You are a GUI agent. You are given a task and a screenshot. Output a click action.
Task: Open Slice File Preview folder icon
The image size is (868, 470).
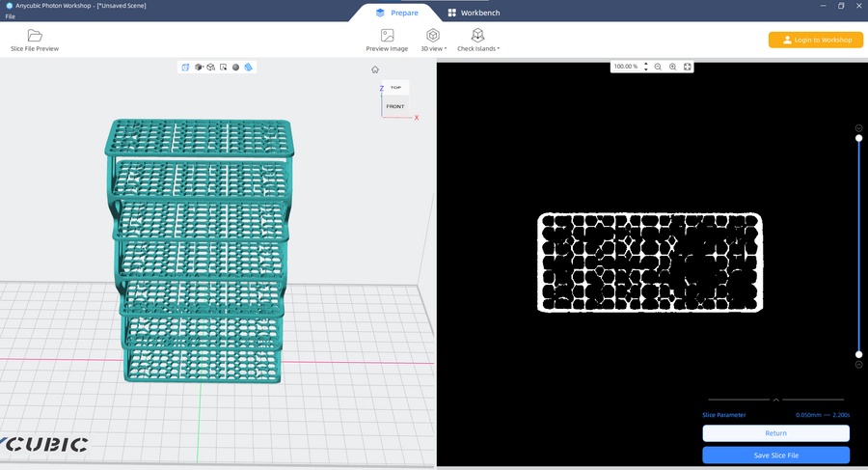point(35,36)
